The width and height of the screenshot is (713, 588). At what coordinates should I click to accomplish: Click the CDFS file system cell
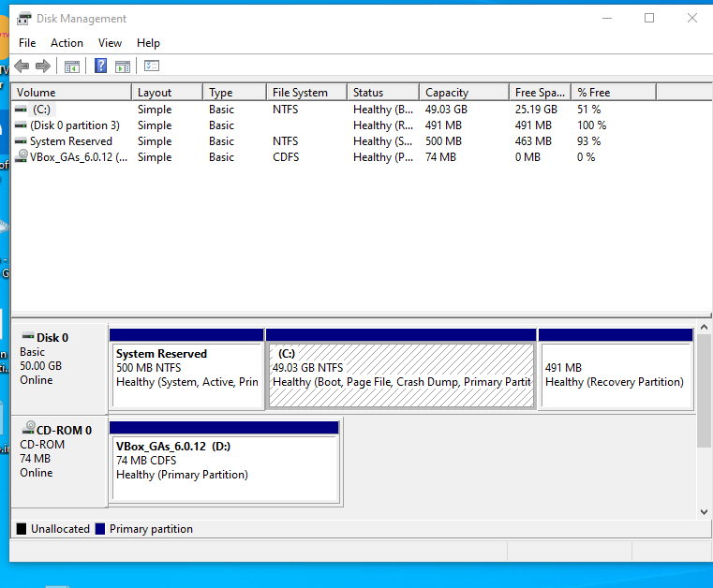point(286,157)
